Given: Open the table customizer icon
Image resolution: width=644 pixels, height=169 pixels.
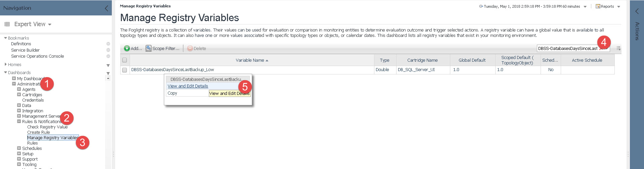Looking at the screenshot, I should pos(618,48).
